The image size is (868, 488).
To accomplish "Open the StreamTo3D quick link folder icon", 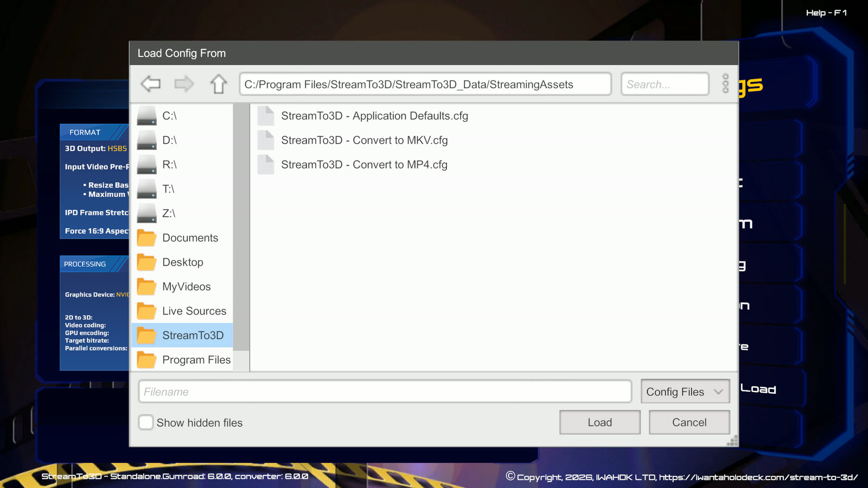I will (x=146, y=335).
